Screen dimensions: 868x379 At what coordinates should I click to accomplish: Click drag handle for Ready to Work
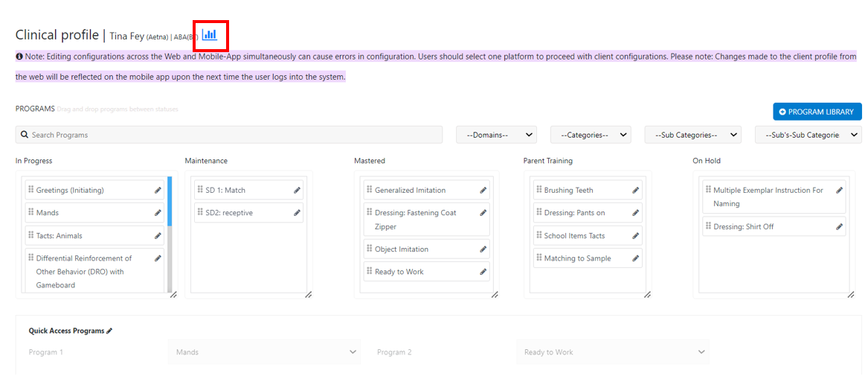click(x=369, y=271)
